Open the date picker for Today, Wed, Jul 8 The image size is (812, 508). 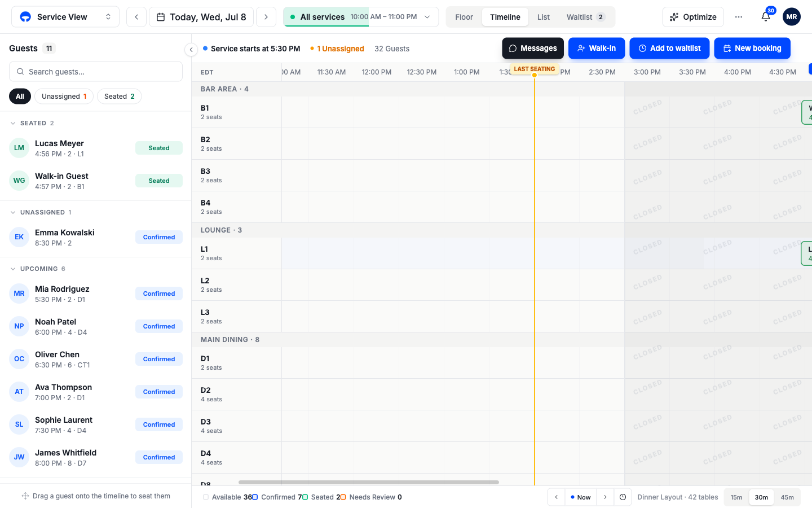pos(201,17)
